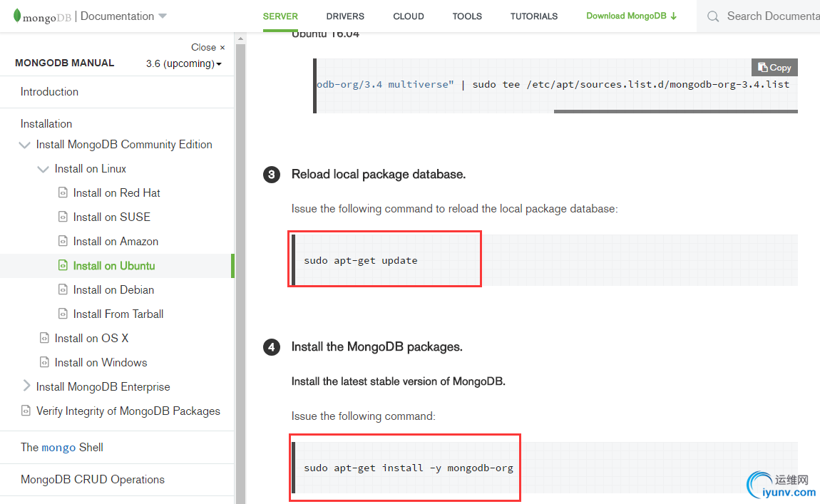Collapse the Install on Linux section
The width and height of the screenshot is (820, 504).
click(43, 169)
